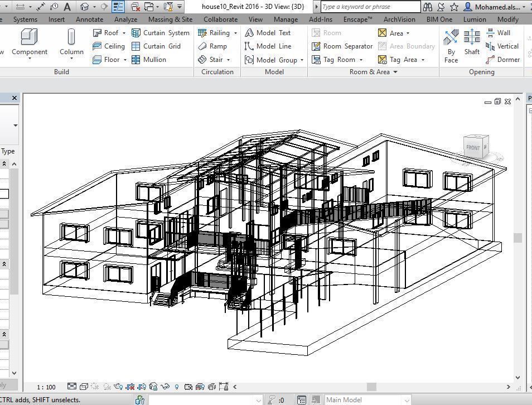Choose the Ceiling tool
This screenshot has height=405, width=532.
pyautogui.click(x=109, y=46)
